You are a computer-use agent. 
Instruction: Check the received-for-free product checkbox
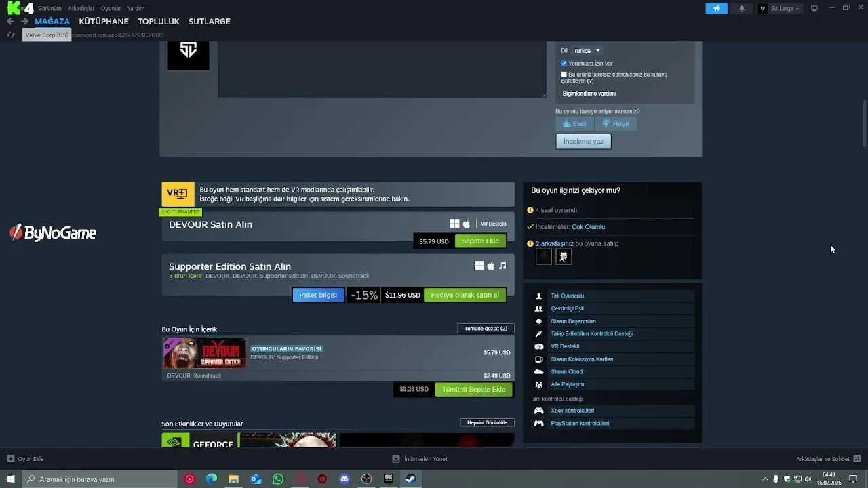tap(564, 75)
